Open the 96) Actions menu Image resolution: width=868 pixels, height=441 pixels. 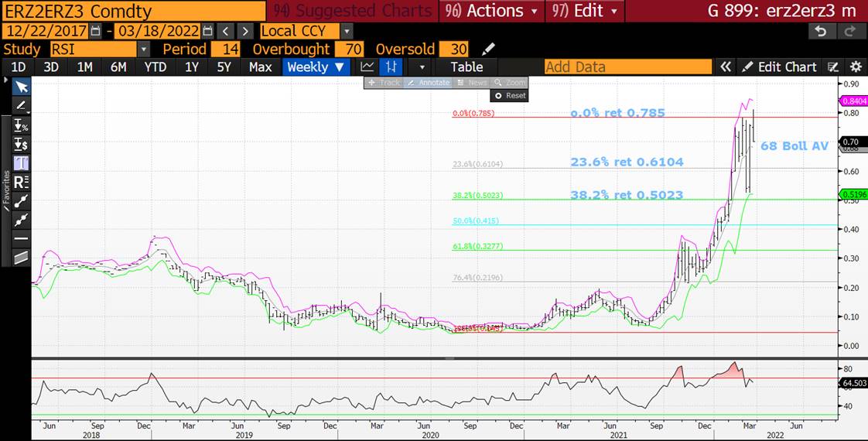tap(491, 11)
